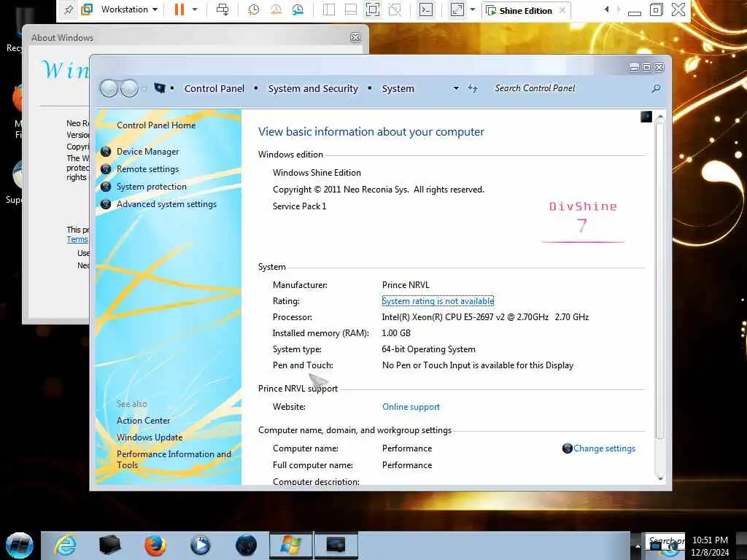This screenshot has width=747, height=560.
Task: Click the Forward navigation button
Action: pos(129,88)
